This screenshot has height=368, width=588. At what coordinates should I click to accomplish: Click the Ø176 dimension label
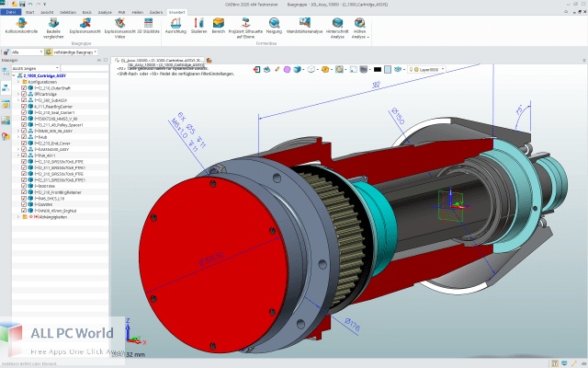coord(352,325)
